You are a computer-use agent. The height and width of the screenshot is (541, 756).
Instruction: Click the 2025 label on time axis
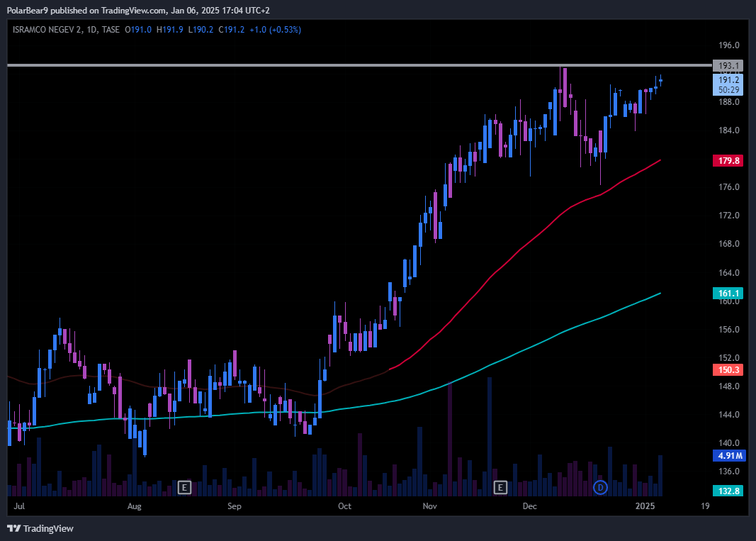coord(645,506)
